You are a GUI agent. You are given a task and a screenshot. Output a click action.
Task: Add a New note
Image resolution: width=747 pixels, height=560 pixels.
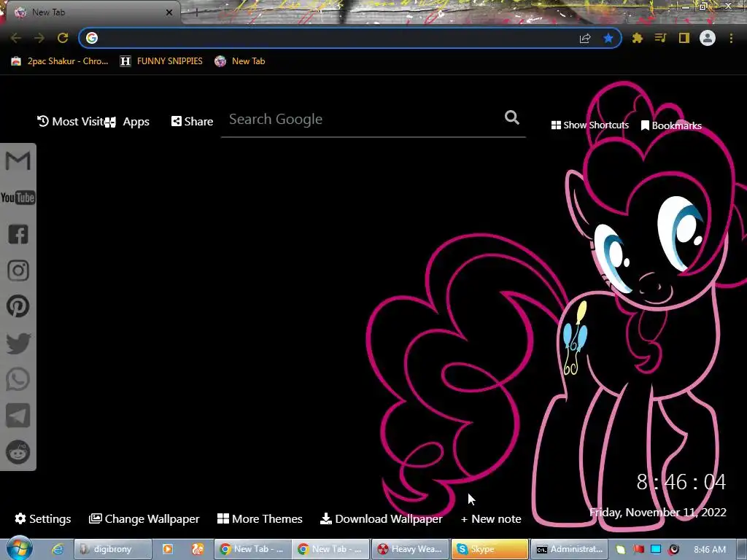[x=491, y=519]
